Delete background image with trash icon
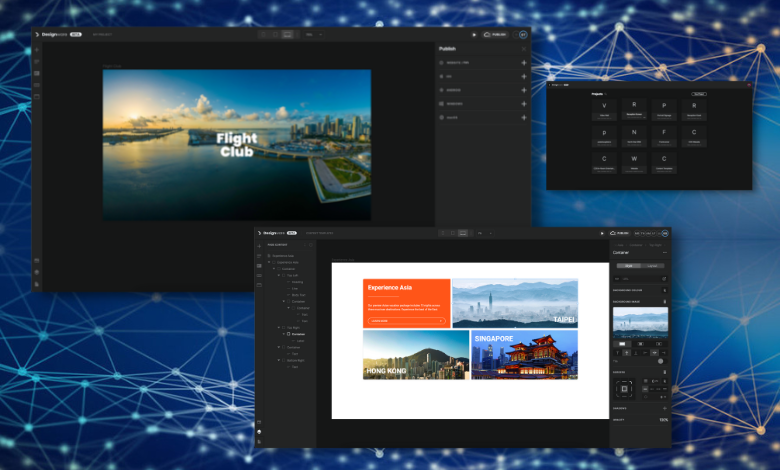 [665, 302]
